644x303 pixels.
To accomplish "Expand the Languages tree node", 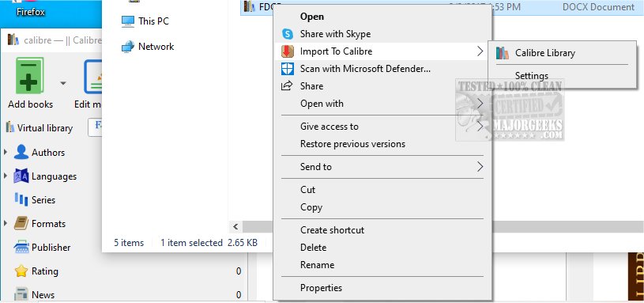I will coord(6,176).
